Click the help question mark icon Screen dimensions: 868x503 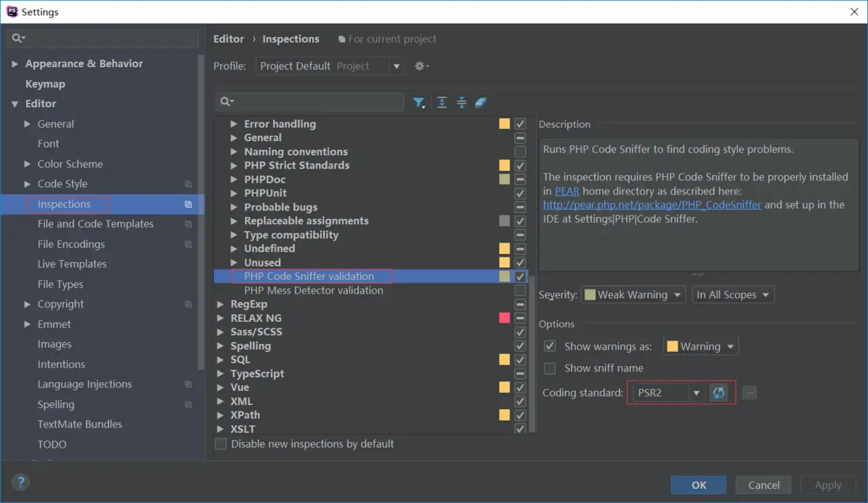click(20, 482)
